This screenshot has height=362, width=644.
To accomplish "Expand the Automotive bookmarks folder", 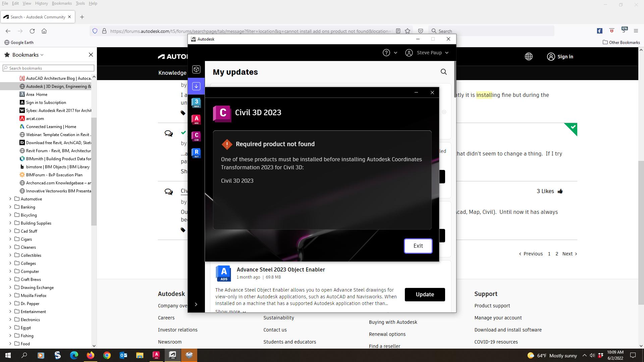I will click(10, 199).
